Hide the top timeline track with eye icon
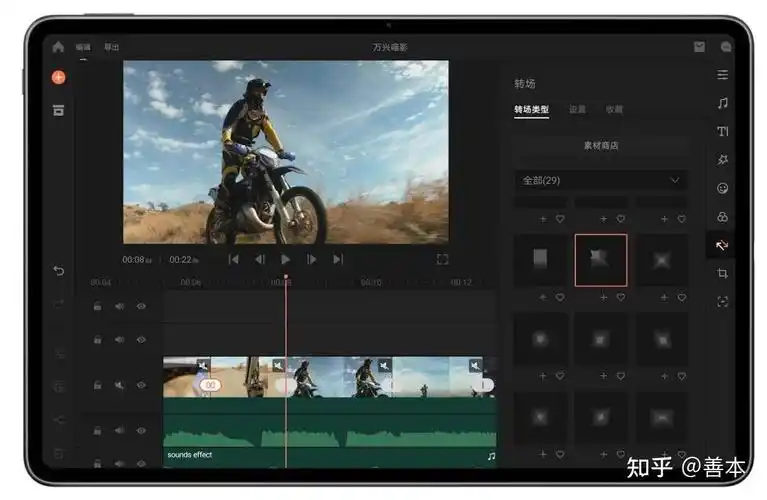 [x=141, y=306]
